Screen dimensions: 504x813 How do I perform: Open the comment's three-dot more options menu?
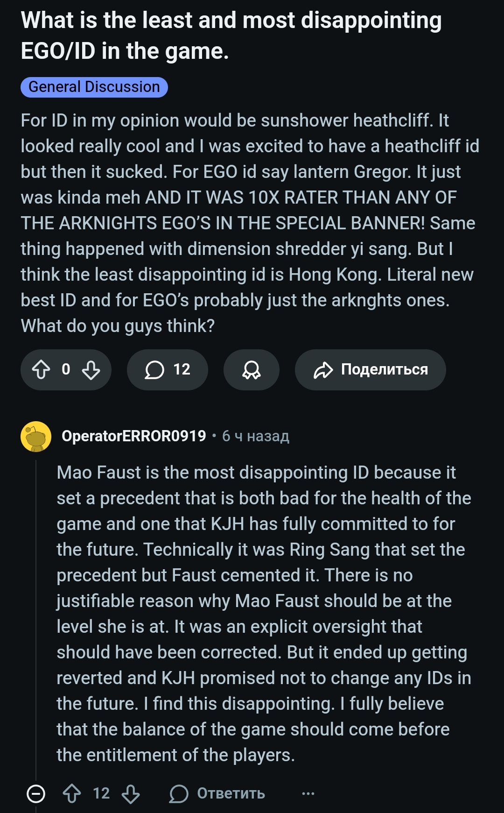click(308, 793)
